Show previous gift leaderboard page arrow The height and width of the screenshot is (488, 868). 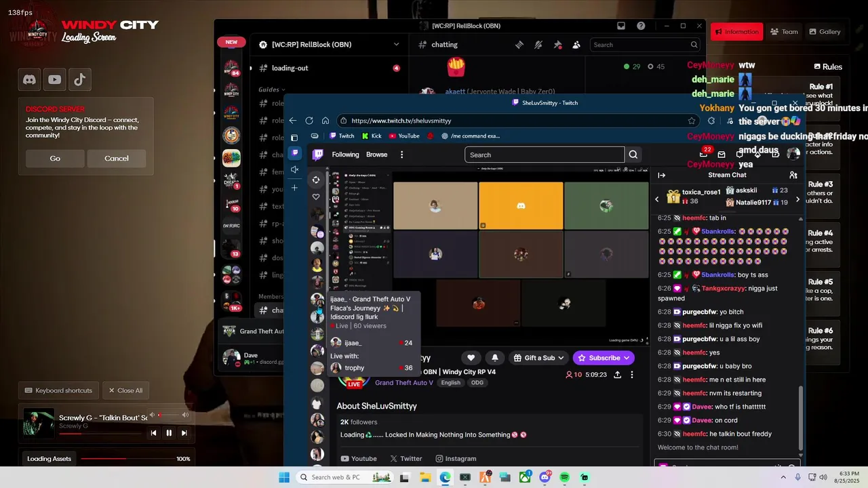tap(656, 199)
